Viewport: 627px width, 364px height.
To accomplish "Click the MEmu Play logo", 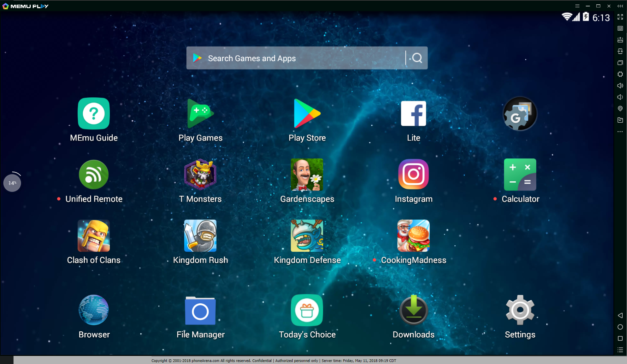I will point(26,6).
